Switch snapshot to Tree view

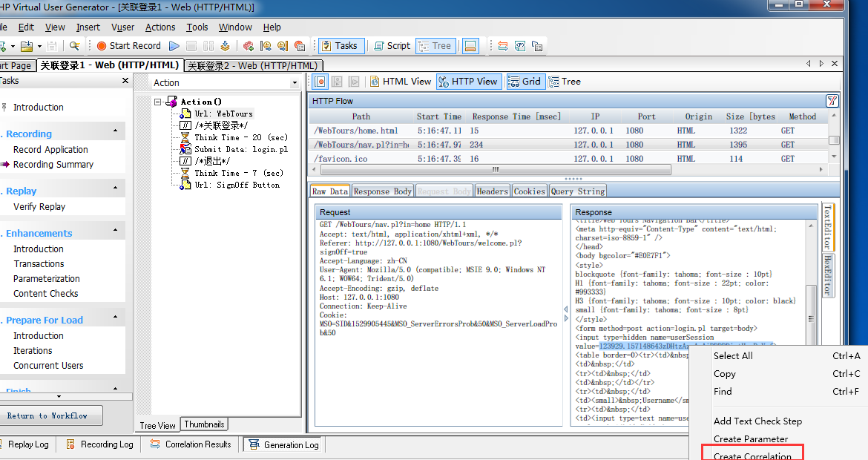tap(565, 82)
